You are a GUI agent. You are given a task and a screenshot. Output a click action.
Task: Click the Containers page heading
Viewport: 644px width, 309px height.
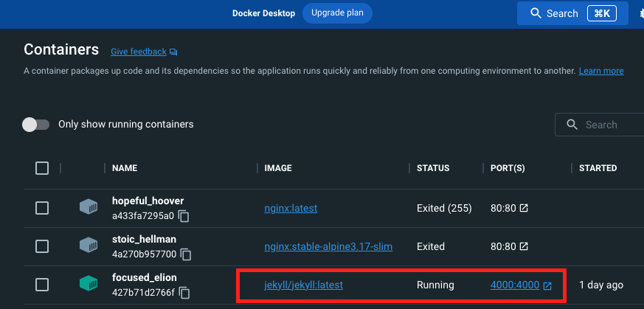pos(61,49)
